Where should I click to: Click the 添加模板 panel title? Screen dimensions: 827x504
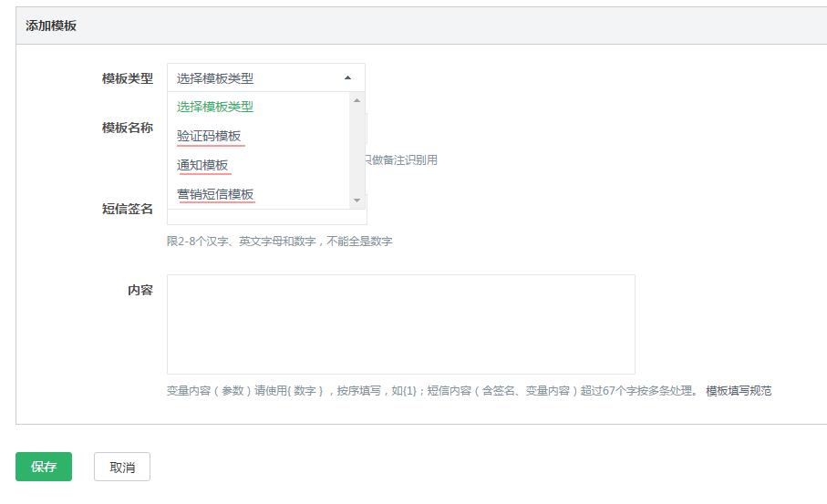pos(51,26)
